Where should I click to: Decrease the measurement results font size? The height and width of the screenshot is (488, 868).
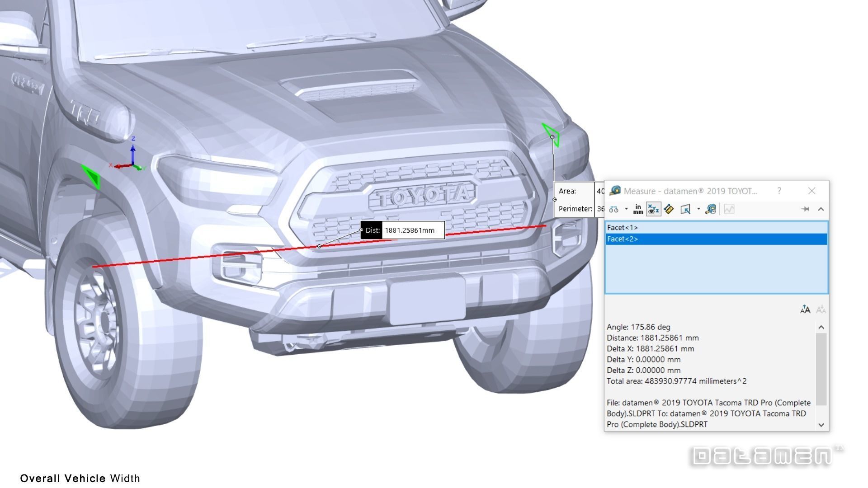point(821,310)
